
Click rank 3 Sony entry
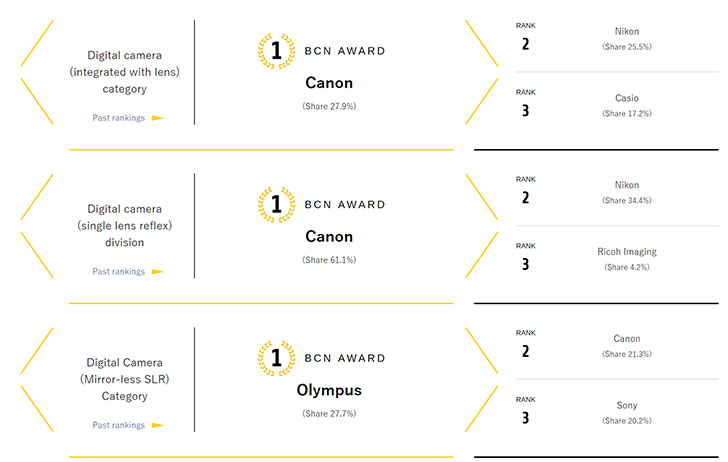[x=617, y=413]
